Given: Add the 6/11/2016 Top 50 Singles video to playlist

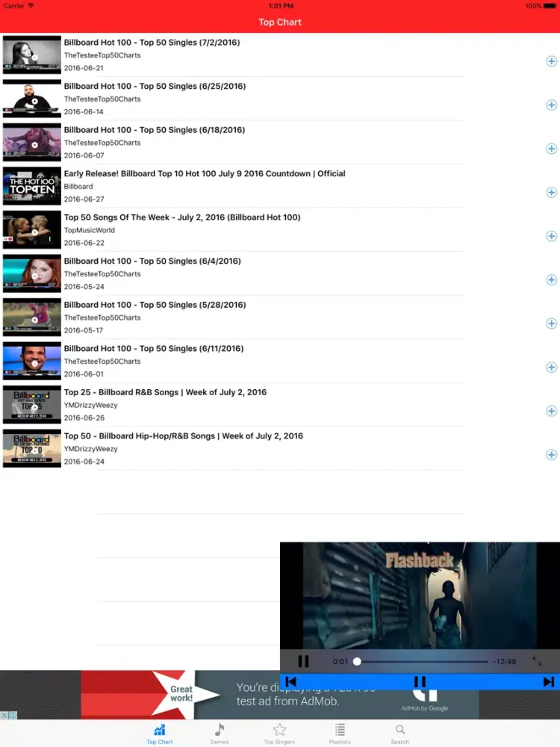Looking at the screenshot, I should tap(551, 368).
